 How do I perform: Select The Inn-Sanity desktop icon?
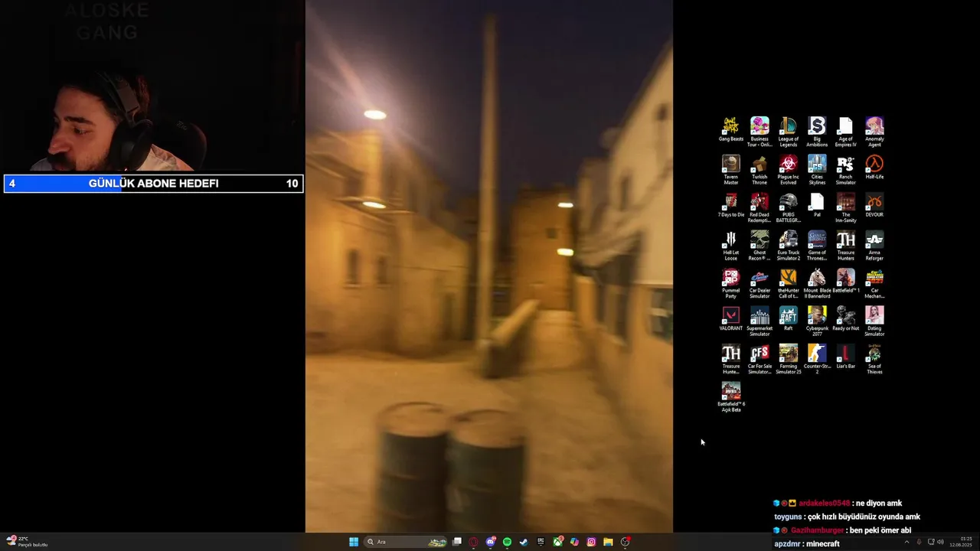pos(845,207)
